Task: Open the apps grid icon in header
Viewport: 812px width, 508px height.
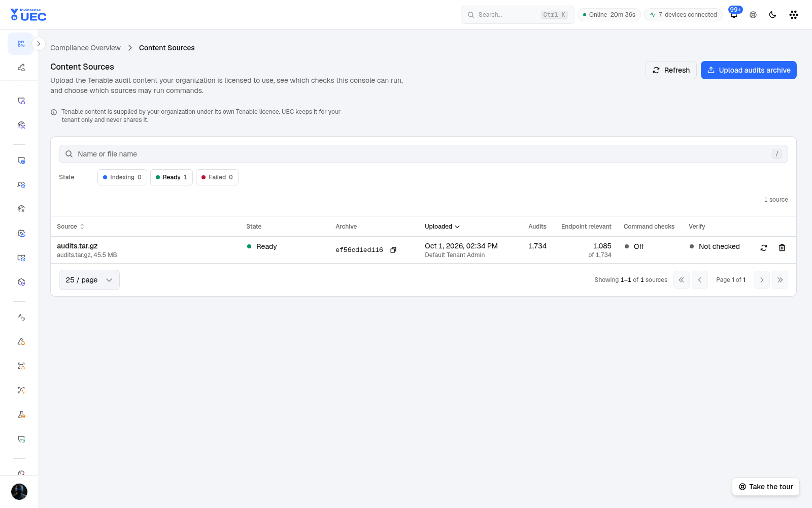Action: tap(794, 15)
